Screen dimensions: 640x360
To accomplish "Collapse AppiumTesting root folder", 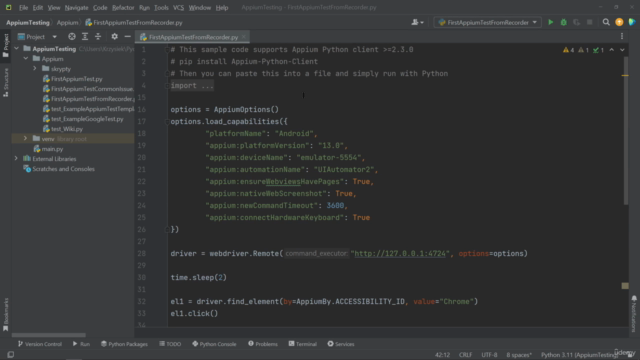I will 16,49.
